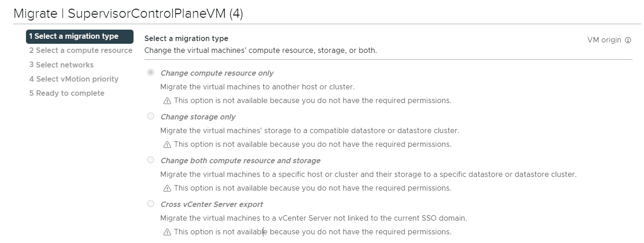Click the Change compute resource only label
This screenshot has height=243, width=644.
(217, 73)
